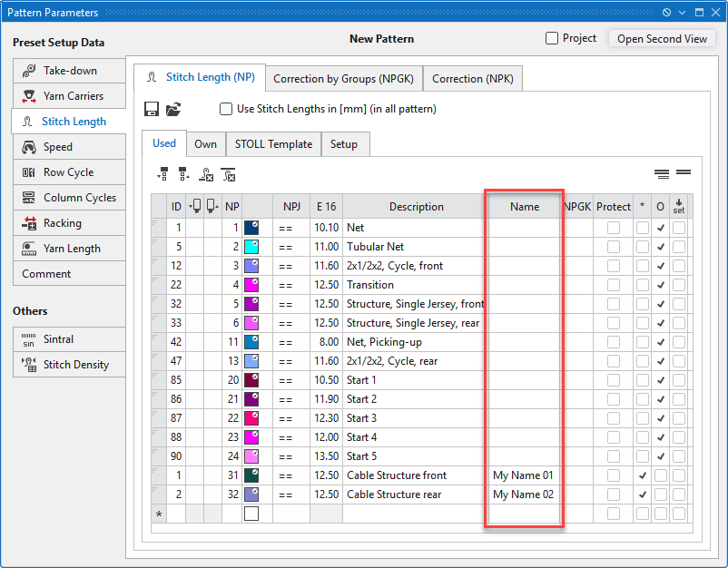Open the Stitch Density section

point(70,365)
